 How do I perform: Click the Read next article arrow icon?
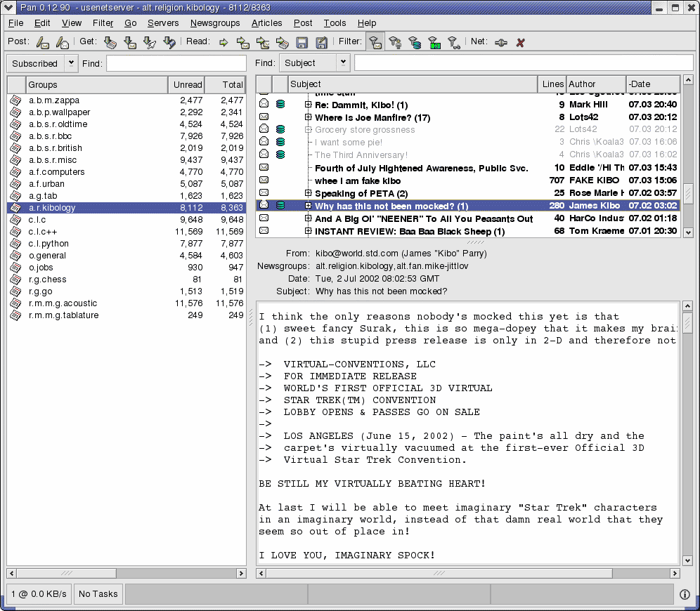(x=223, y=42)
